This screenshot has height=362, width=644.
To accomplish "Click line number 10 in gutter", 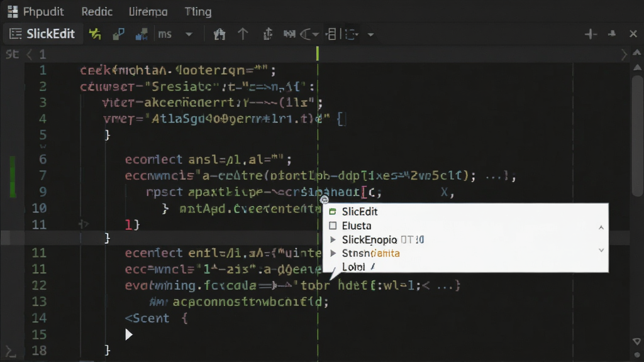I will pyautogui.click(x=39, y=208).
